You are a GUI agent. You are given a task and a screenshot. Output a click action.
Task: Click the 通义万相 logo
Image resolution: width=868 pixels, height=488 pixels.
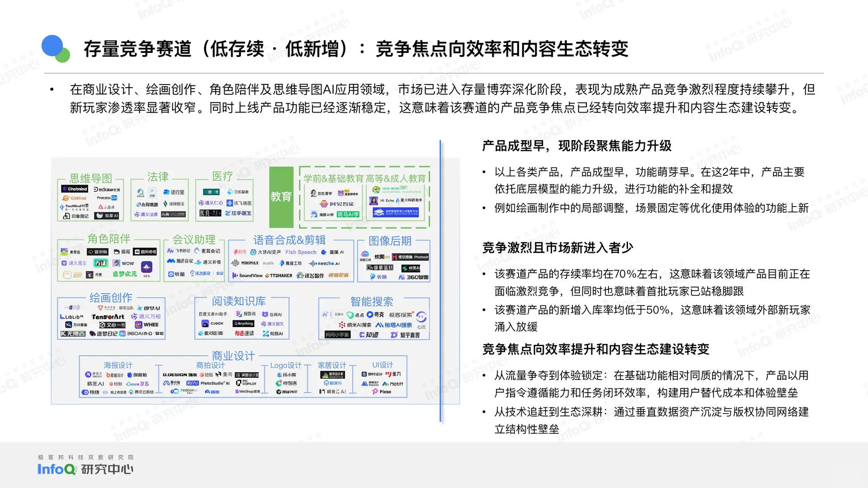coord(146,316)
